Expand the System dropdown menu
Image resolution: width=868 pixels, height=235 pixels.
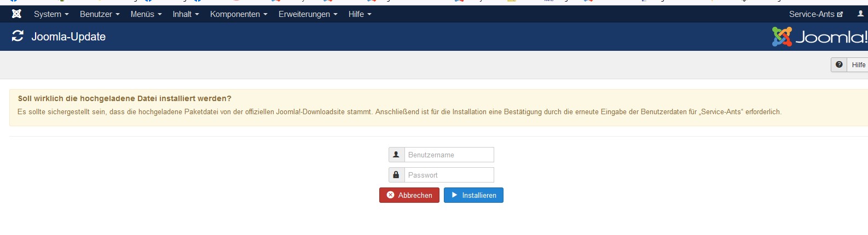(x=51, y=14)
